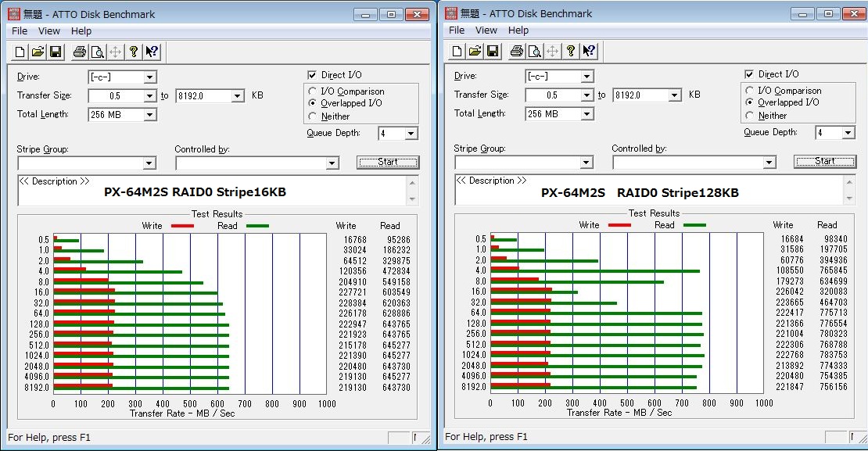Open Queue Depth dropdown in right window
Screen dimensions: 868x451
tap(848, 133)
